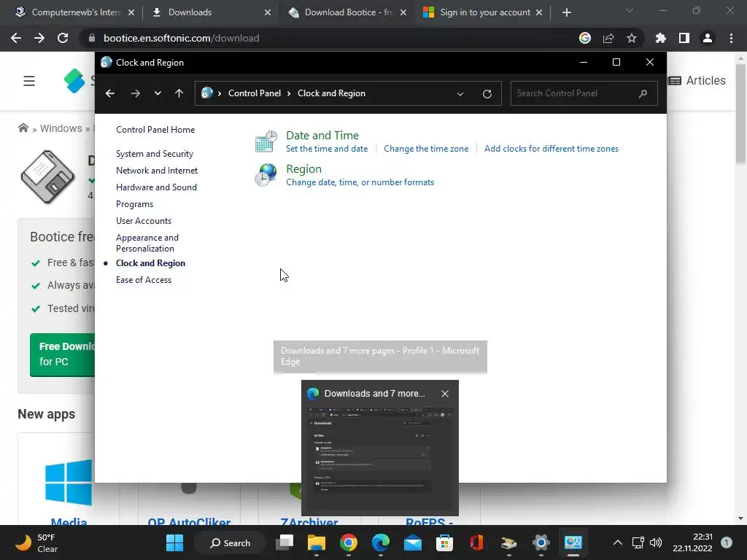Open Chrome three-dot menu
This screenshot has width=747, height=560.
pos(731,38)
